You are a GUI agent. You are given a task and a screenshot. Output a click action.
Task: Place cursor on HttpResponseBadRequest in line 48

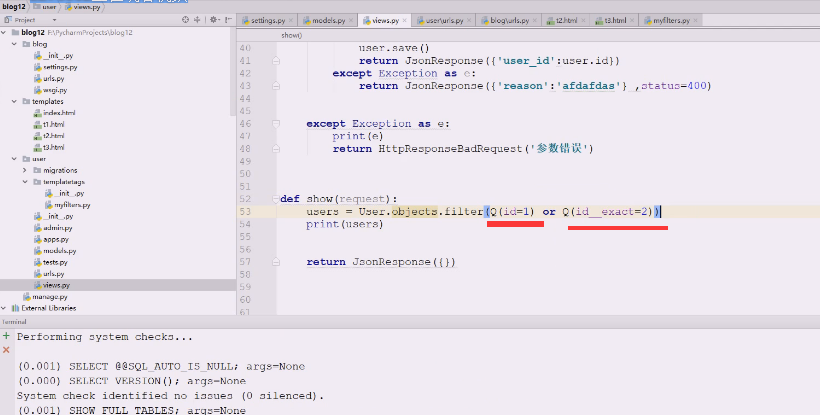pyautogui.click(x=450, y=148)
